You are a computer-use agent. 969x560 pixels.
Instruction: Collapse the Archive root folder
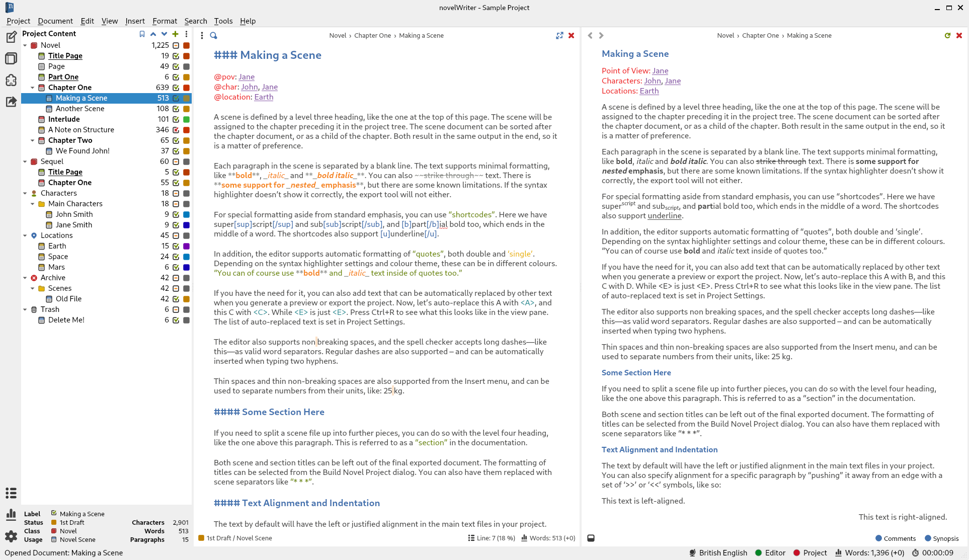pos(25,278)
